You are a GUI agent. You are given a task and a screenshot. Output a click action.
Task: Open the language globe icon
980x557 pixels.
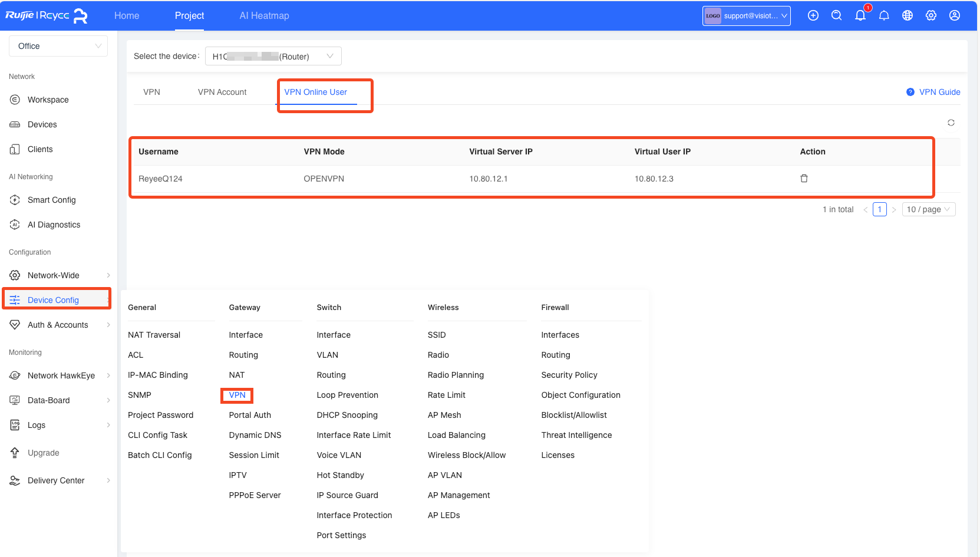point(908,15)
